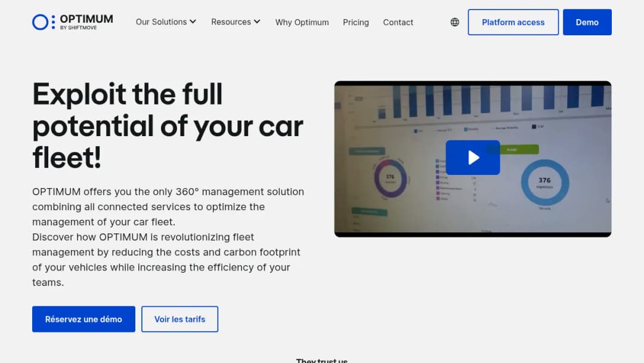Click the Demo button in header
This screenshot has width=644, height=363.
[x=587, y=22]
